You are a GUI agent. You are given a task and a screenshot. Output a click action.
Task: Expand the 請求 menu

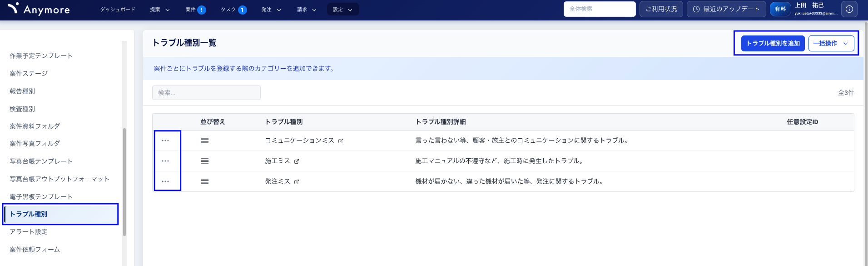(x=307, y=10)
